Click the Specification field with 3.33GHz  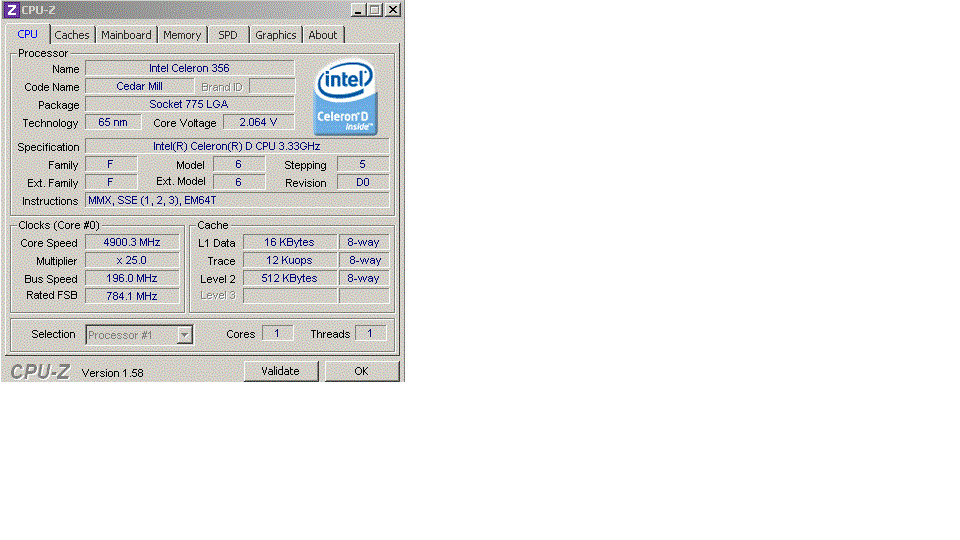(x=236, y=146)
